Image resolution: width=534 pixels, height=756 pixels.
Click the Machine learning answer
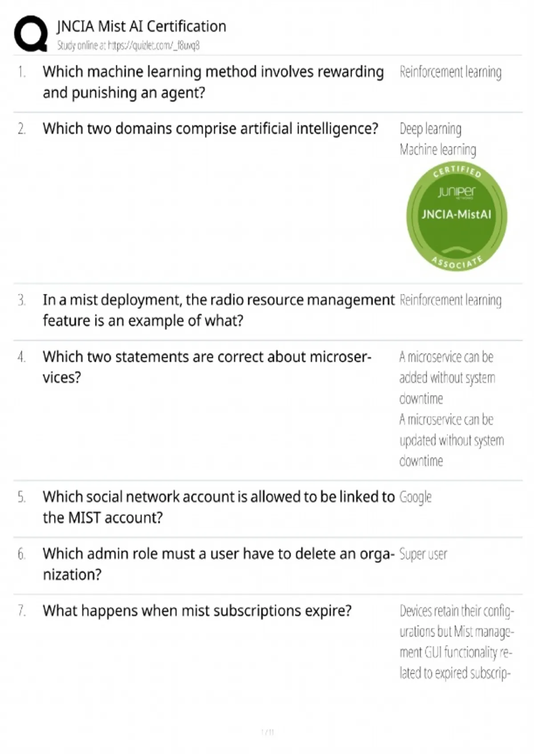[x=438, y=150]
